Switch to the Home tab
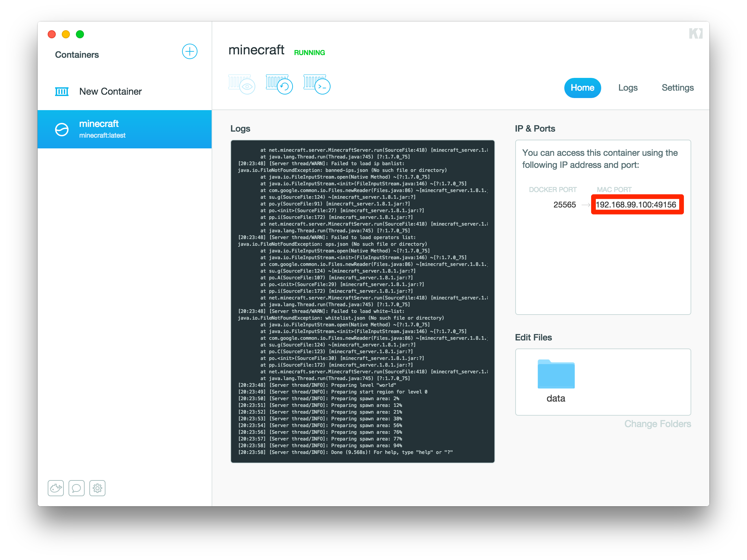This screenshot has height=560, width=747. point(582,88)
